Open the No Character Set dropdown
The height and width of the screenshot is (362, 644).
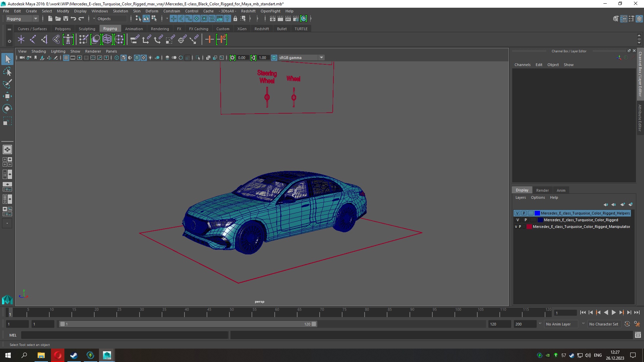click(605, 324)
